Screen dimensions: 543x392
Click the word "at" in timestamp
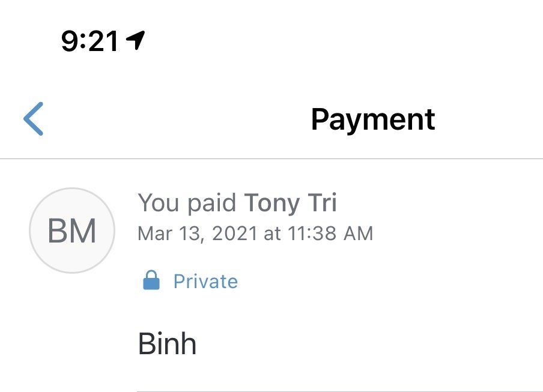pos(272,234)
